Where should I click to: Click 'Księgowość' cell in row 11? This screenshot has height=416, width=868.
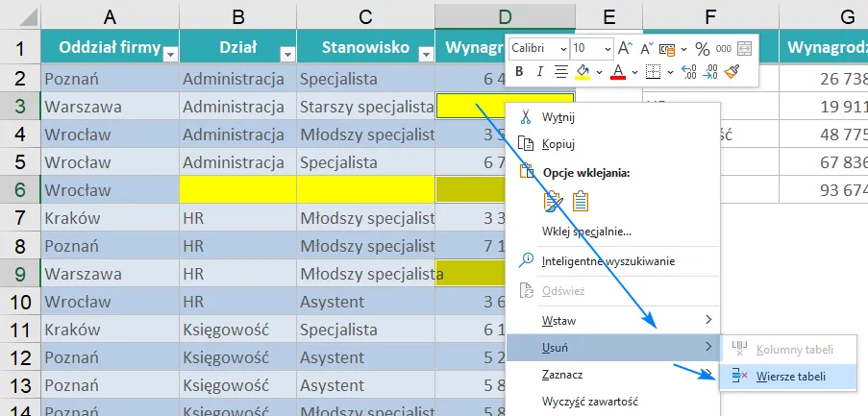(238, 330)
